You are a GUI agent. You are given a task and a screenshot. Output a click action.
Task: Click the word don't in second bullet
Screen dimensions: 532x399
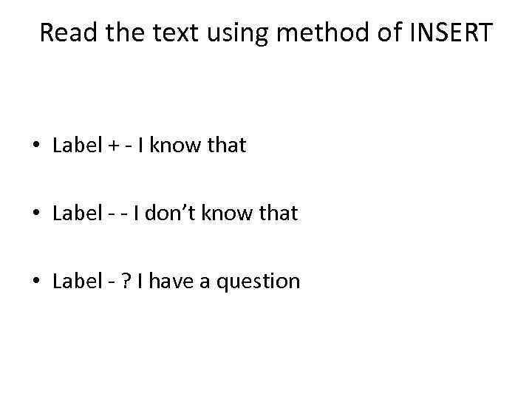pyautogui.click(x=173, y=214)
